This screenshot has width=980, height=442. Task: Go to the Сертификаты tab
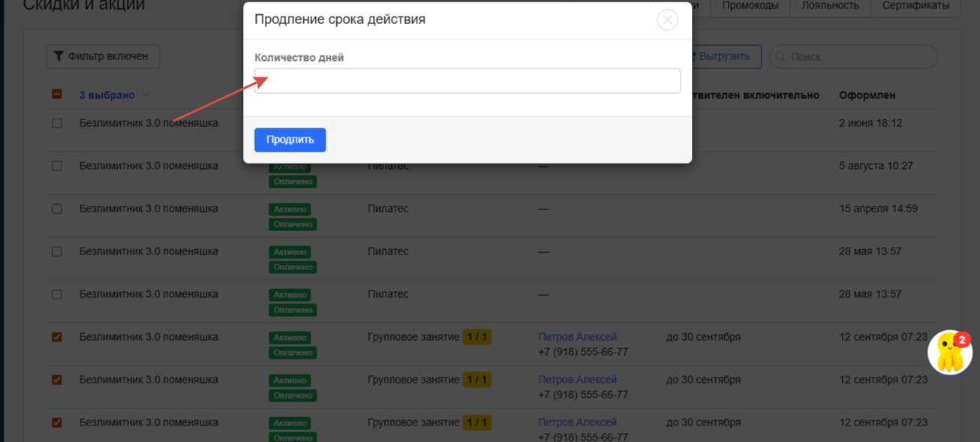pyautogui.click(x=915, y=5)
